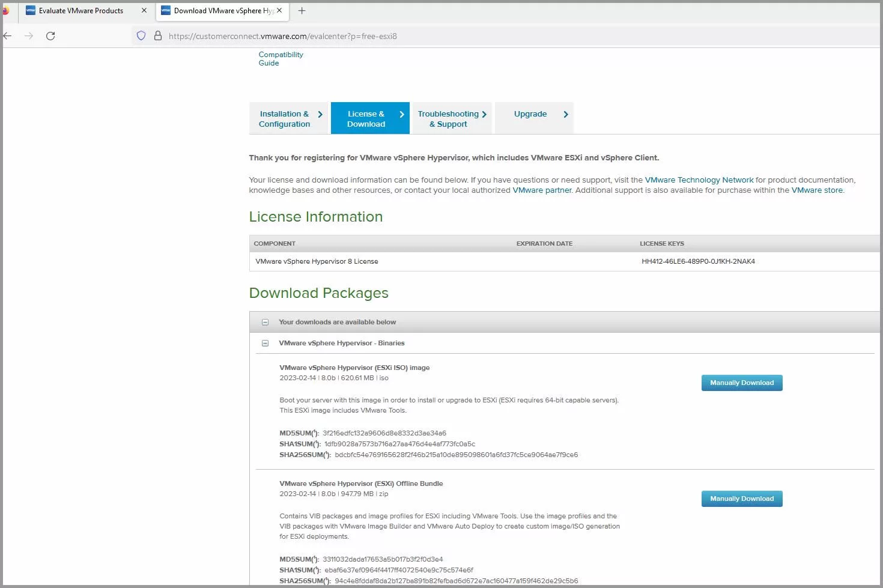
Task: Collapse VMware vSphere Hypervisor - Binaries section
Action: click(265, 344)
